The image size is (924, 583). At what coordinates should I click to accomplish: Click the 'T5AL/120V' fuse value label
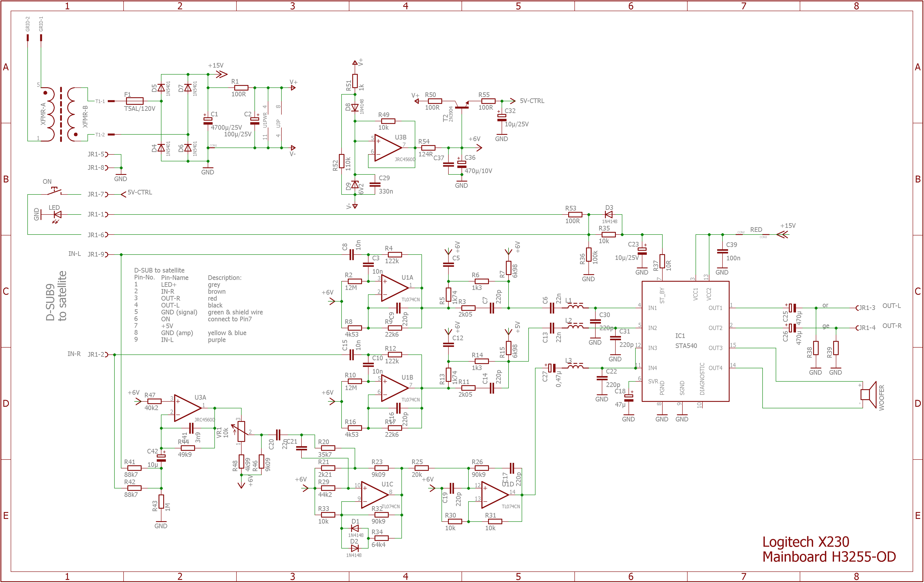point(140,109)
